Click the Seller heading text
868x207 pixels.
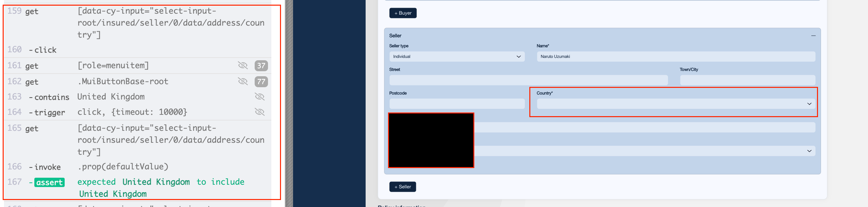pyautogui.click(x=395, y=36)
